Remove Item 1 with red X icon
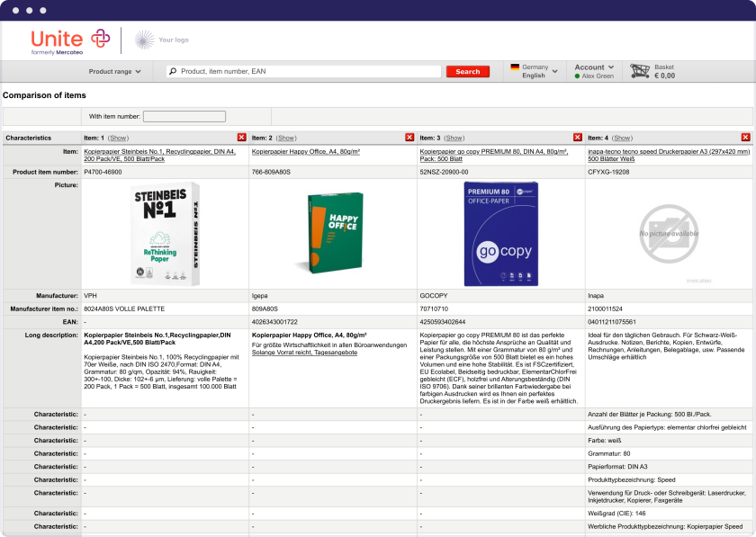 (x=241, y=138)
